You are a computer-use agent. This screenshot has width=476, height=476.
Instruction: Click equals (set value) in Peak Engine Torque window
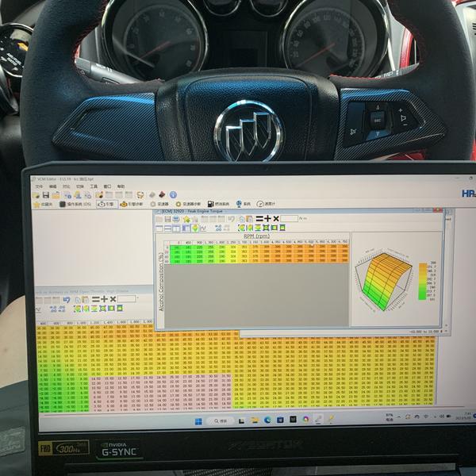pos(259,219)
